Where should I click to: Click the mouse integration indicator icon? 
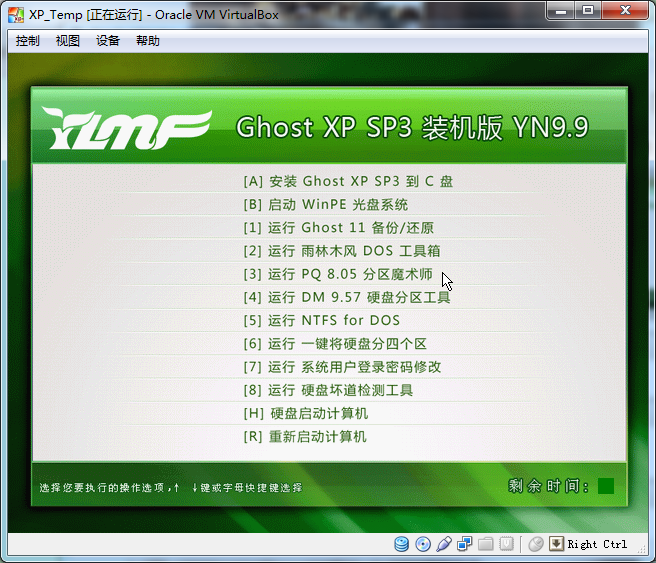[x=536, y=544]
